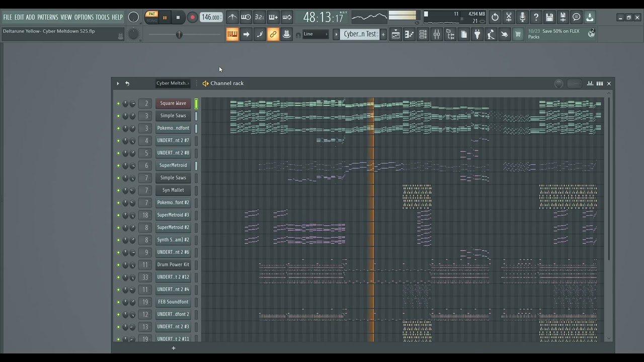Mute the SuperMetroid channel green light
Image resolution: width=644 pixels, height=362 pixels.
point(118,165)
